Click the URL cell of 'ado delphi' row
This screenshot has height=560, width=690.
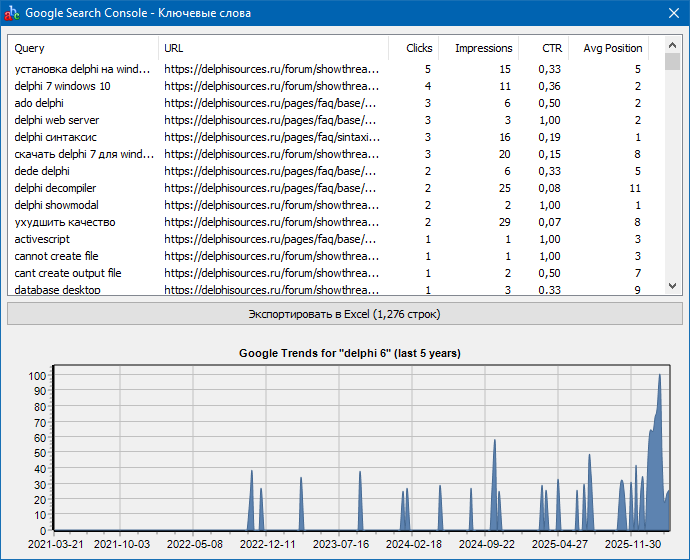tap(270, 103)
